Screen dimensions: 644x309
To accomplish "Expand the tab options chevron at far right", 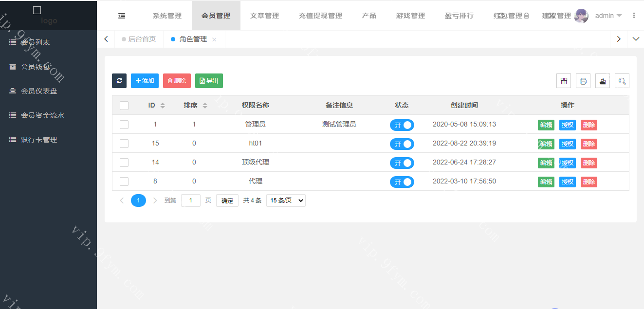I will (636, 39).
